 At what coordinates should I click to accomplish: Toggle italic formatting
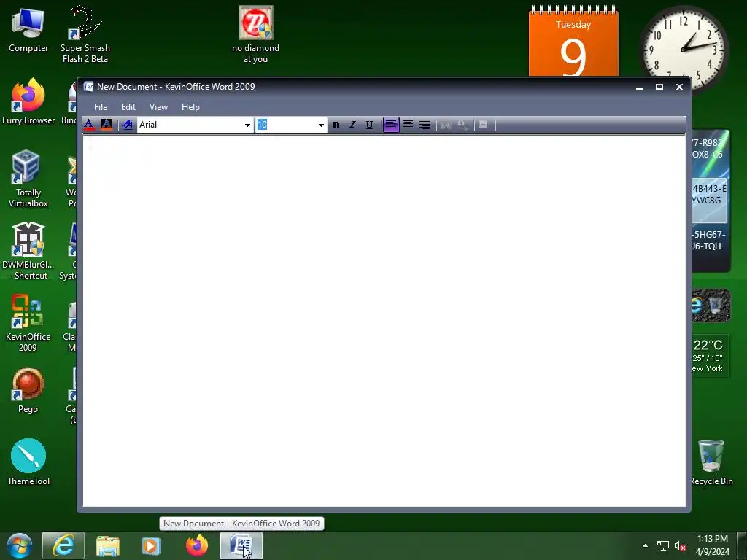pyautogui.click(x=352, y=125)
